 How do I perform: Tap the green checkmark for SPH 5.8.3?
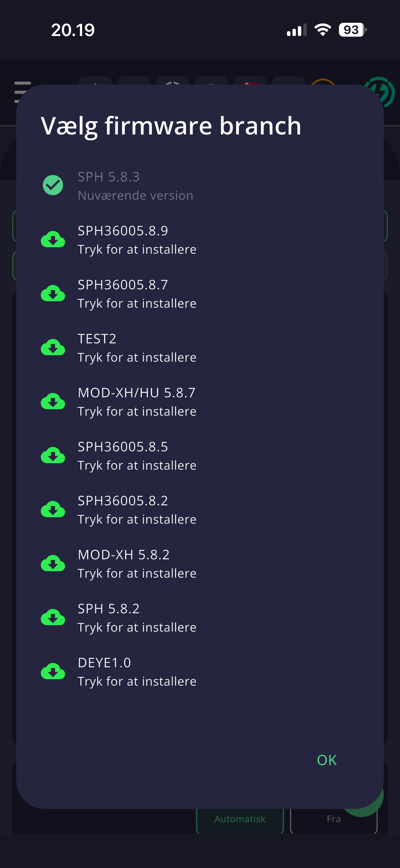point(53,185)
